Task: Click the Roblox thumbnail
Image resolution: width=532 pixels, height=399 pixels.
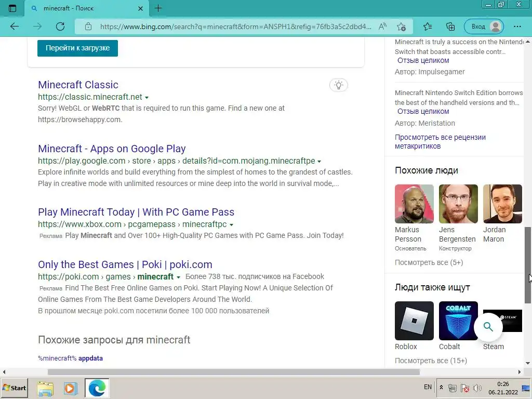Action: 414,321
